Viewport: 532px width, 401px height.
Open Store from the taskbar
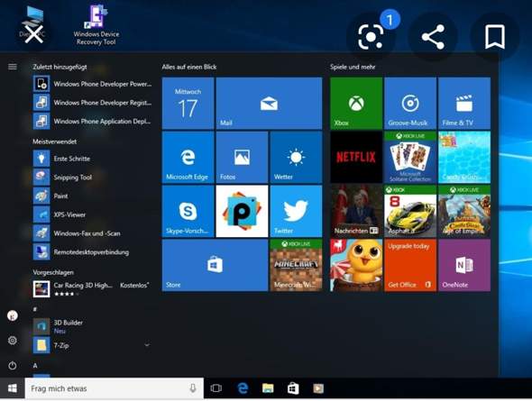coord(293,388)
